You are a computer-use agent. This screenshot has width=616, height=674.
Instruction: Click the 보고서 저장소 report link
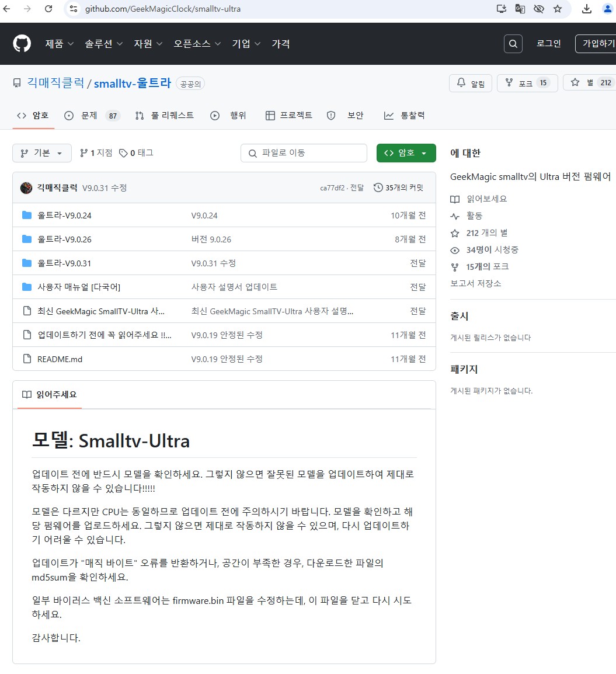[x=475, y=283]
